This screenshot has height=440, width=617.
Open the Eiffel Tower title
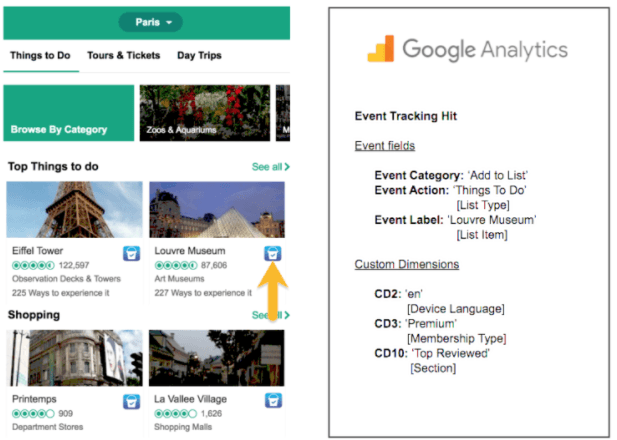[37, 251]
